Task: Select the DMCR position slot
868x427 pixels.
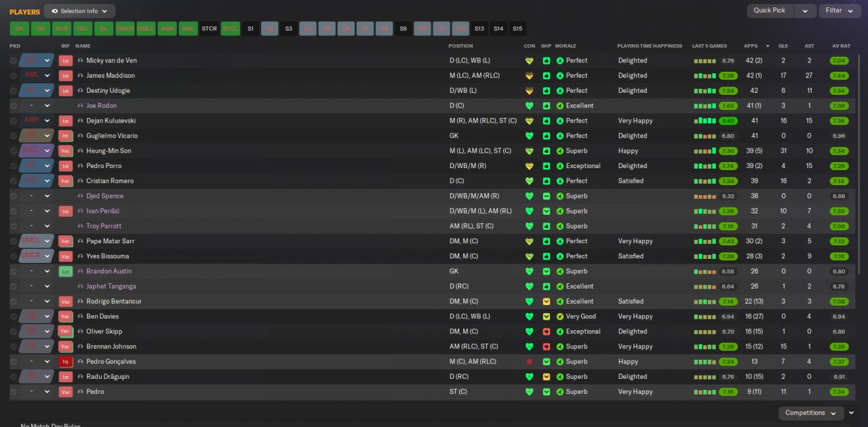Action: click(125, 29)
